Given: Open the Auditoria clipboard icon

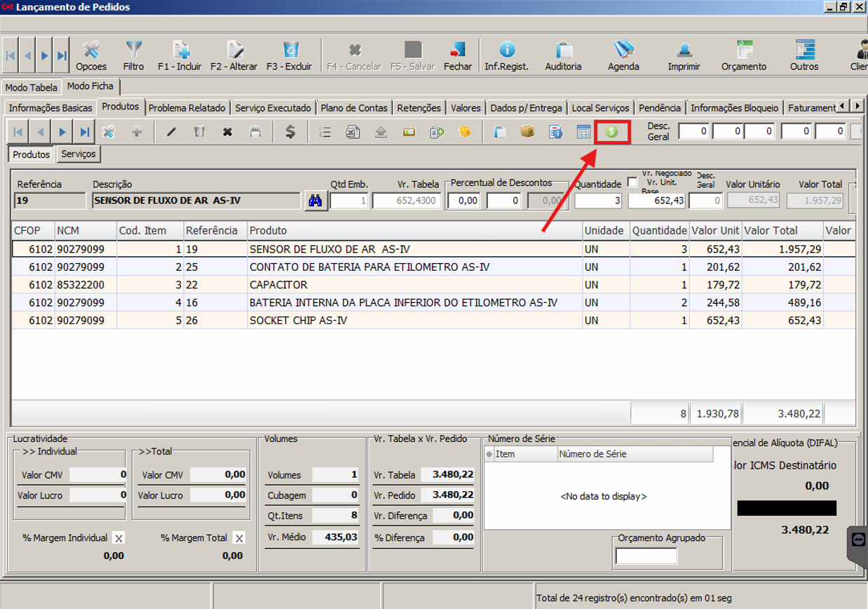Looking at the screenshot, I should coord(563,55).
